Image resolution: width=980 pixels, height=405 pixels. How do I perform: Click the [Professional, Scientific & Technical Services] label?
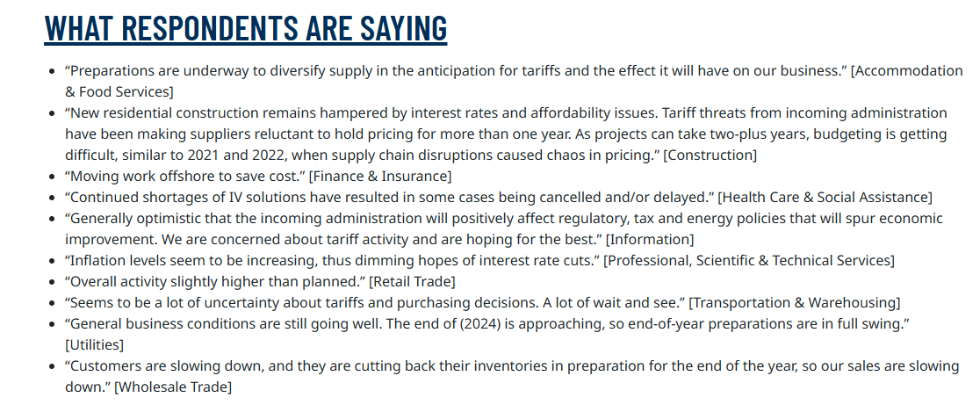point(749,260)
